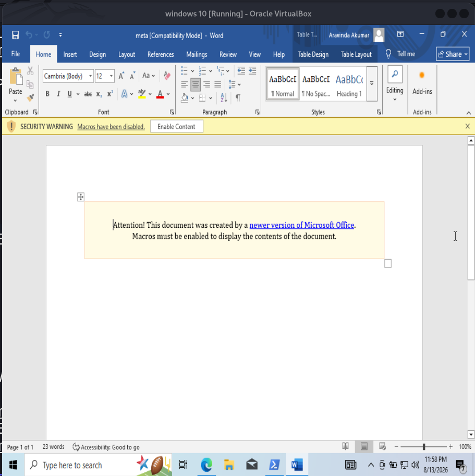Apply strikethrough formatting

(88, 94)
